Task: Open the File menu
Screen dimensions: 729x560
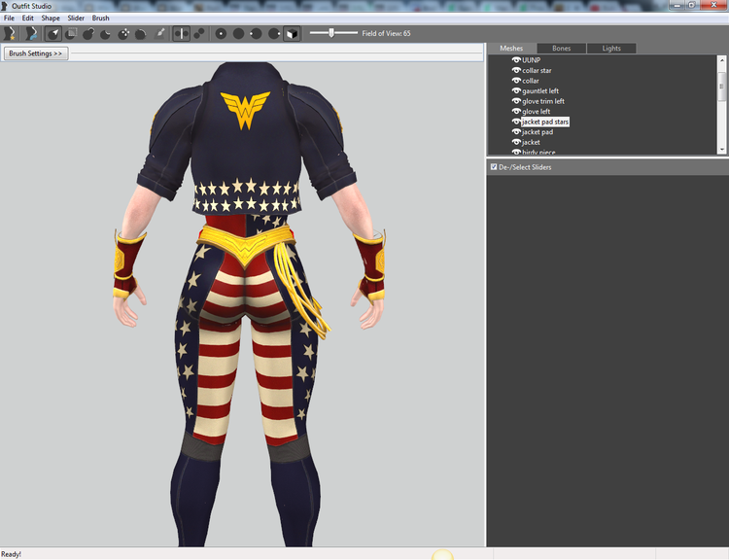Action: (x=9, y=18)
